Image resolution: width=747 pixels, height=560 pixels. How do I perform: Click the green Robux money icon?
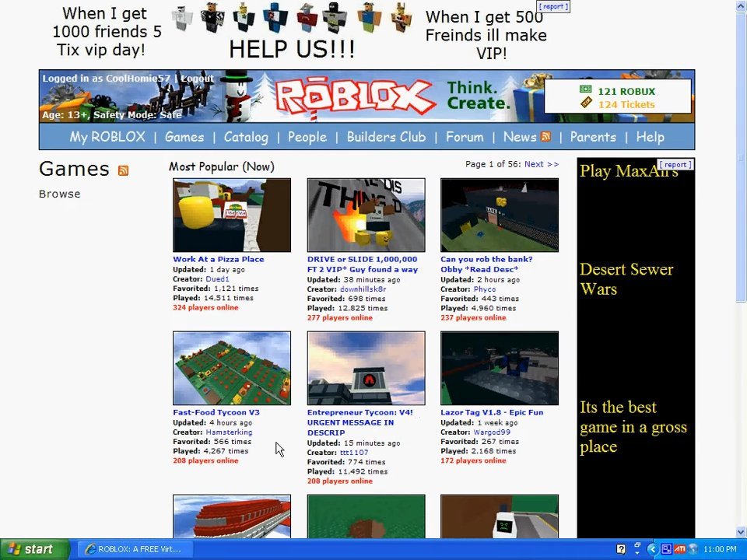585,89
